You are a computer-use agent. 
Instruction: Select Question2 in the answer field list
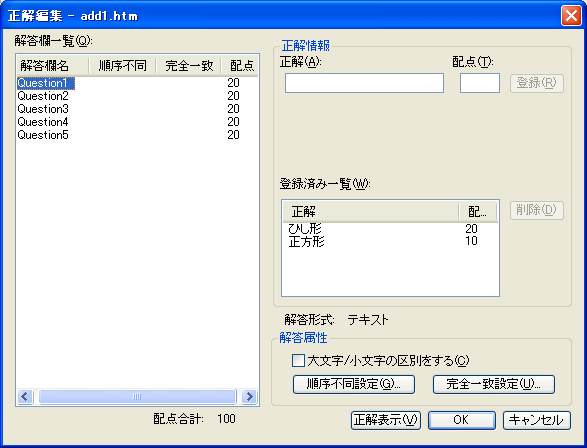pyautogui.click(x=43, y=96)
